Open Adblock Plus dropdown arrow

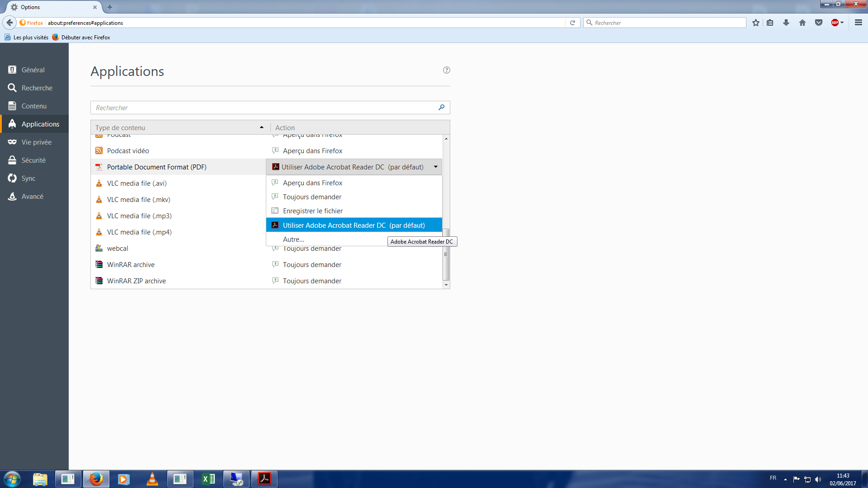tap(842, 23)
